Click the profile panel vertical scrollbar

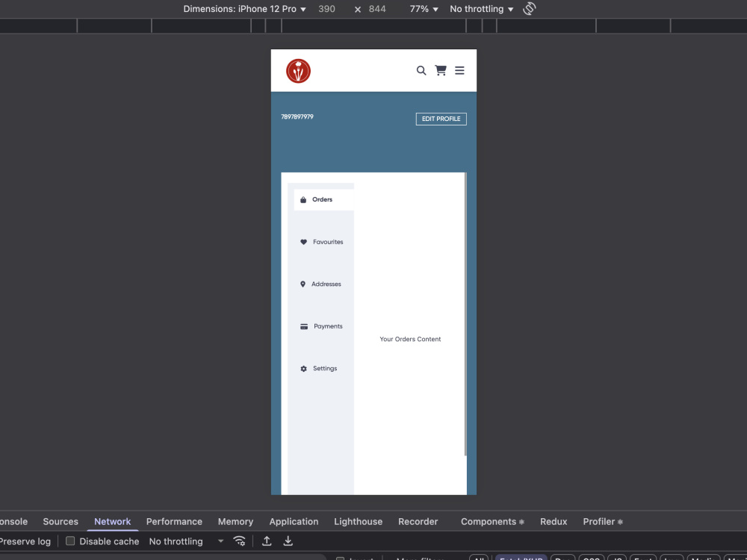(465, 314)
